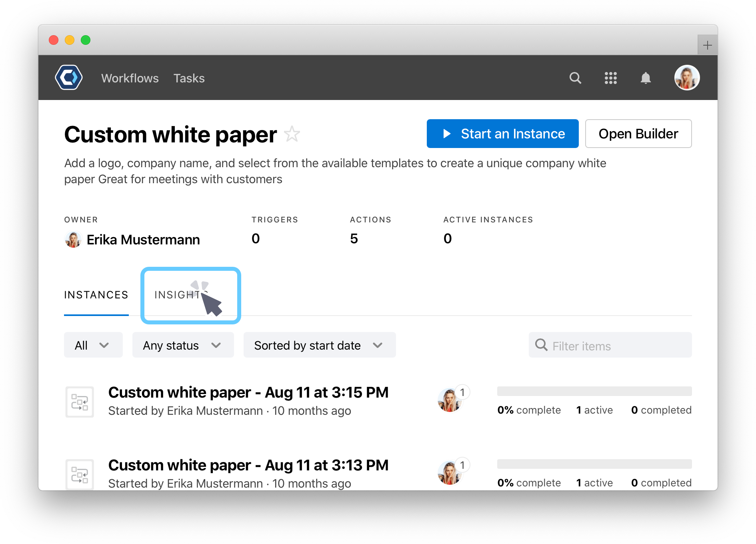Screen dimensions: 756x544
Task: Click the participant avatar on the 3:15 PM instance
Action: [x=450, y=400]
